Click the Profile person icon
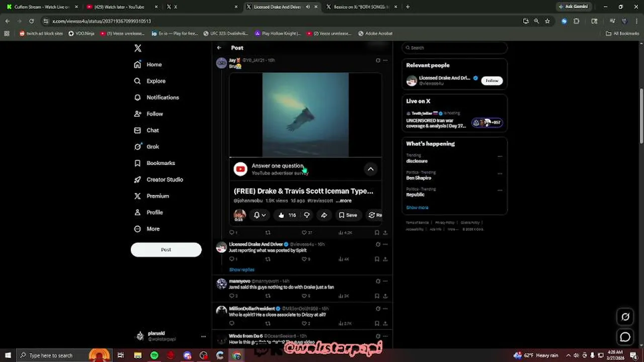Image resolution: width=644 pixels, height=362 pixels. 137,212
